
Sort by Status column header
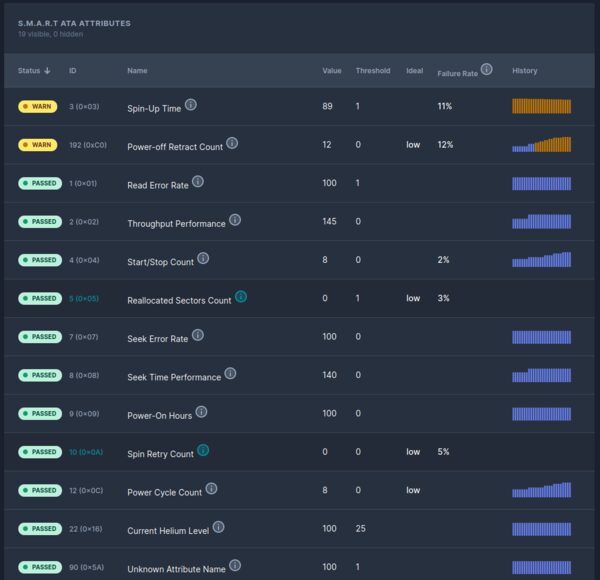pyautogui.click(x=34, y=71)
